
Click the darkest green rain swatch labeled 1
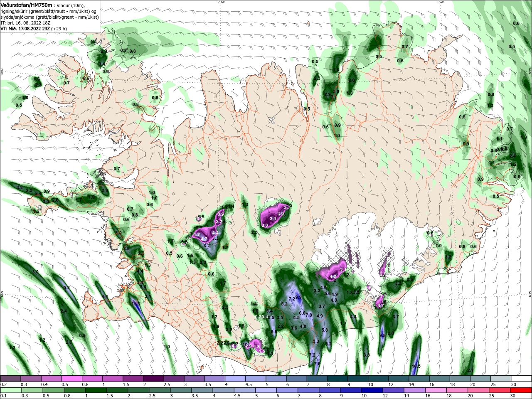(96, 390)
